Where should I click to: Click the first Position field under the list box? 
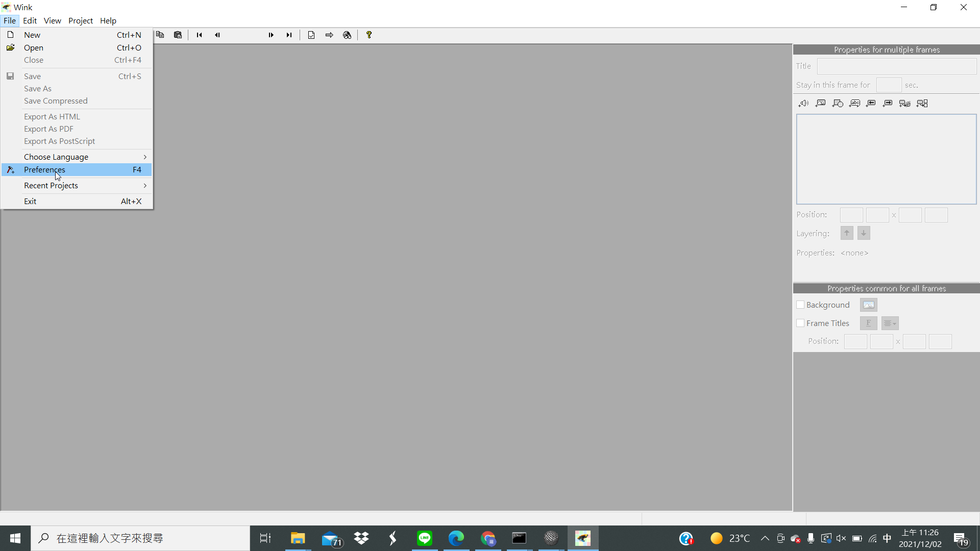(851, 215)
